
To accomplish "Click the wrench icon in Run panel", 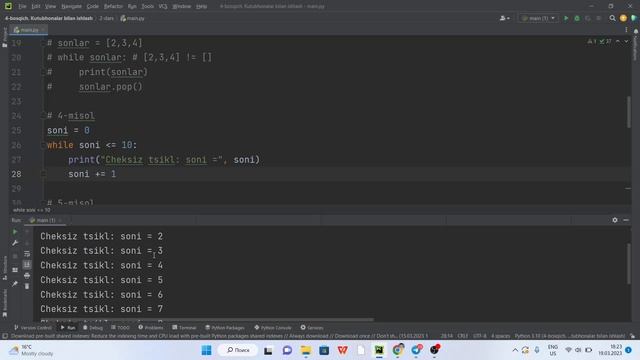I will pos(15,243).
